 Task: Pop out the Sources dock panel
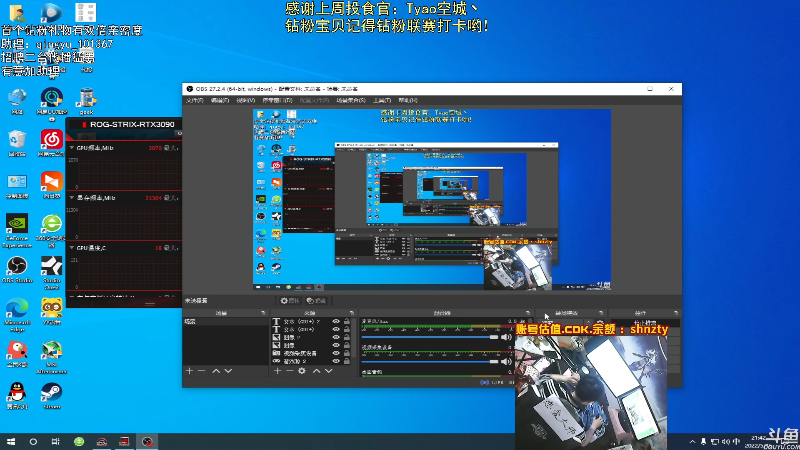click(352, 313)
